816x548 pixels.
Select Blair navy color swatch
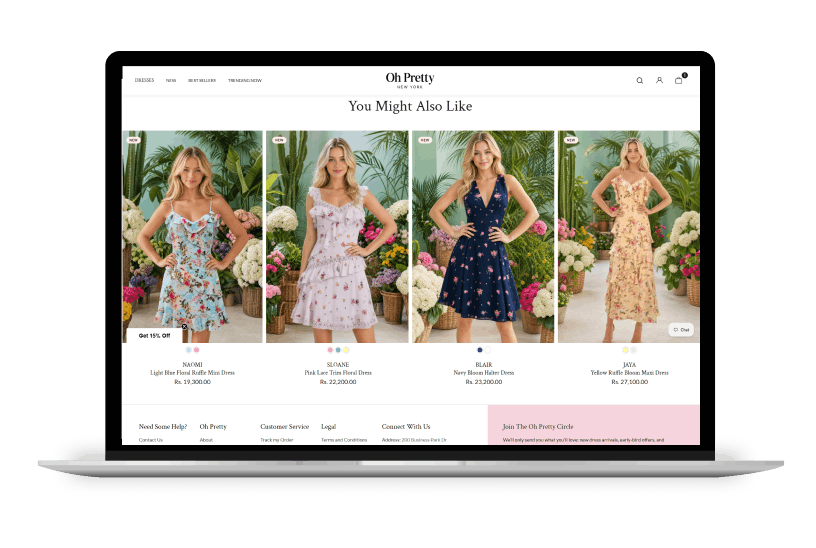pyautogui.click(x=480, y=350)
